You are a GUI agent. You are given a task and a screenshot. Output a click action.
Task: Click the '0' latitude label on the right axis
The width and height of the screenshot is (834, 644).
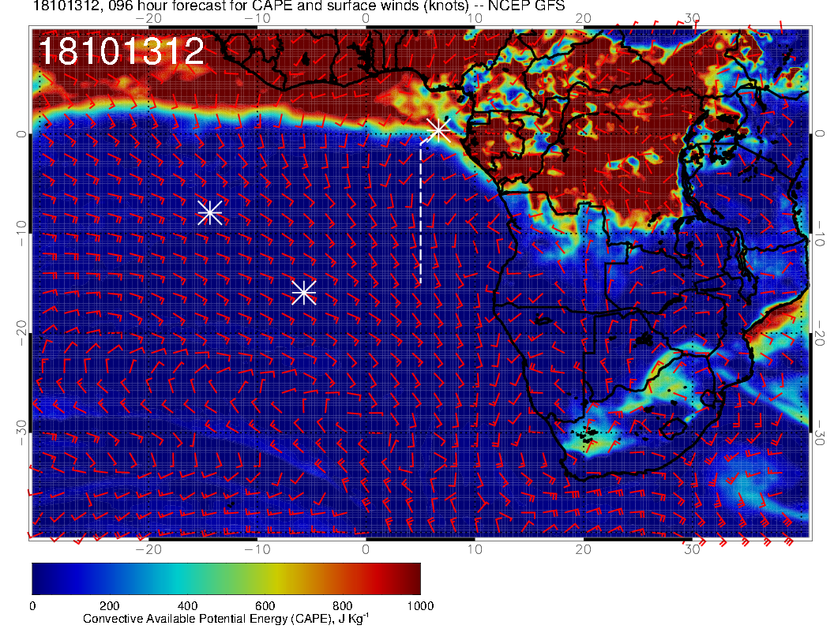tap(820, 134)
